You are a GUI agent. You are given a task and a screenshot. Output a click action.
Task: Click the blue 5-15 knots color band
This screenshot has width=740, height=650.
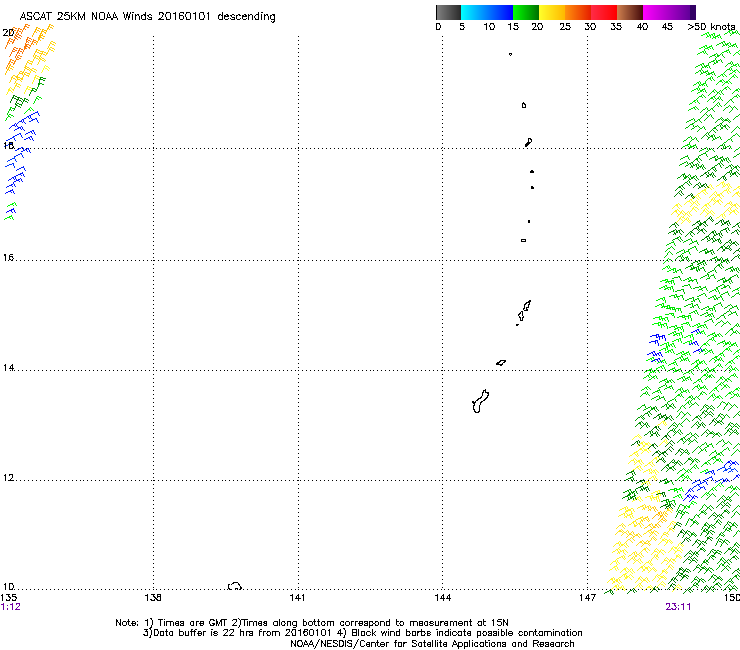(487, 12)
